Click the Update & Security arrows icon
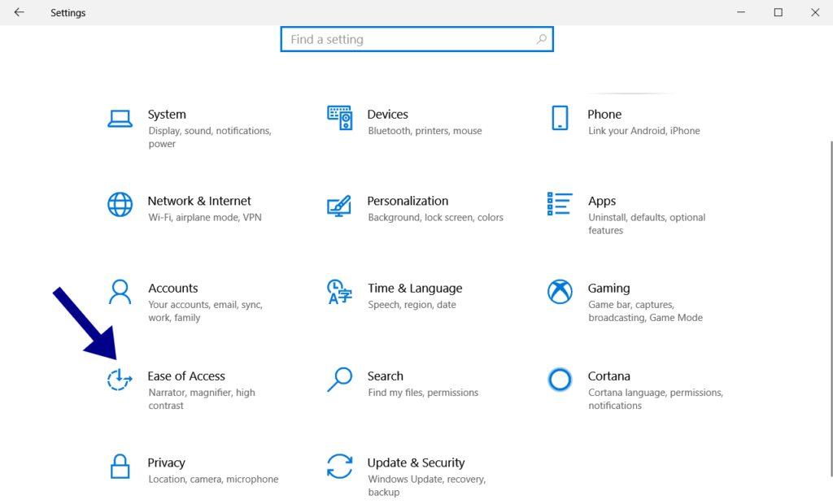This screenshot has width=833, height=504. coord(339,466)
